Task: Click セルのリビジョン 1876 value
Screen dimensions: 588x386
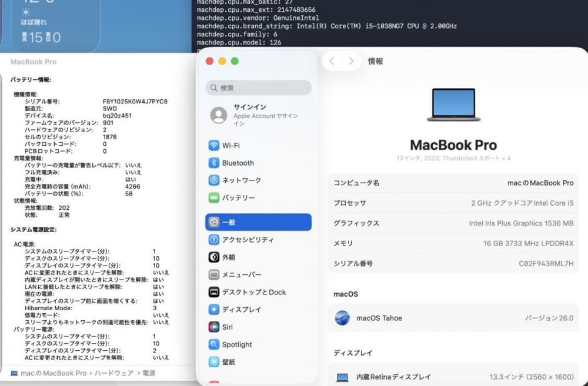Action: [x=109, y=137]
